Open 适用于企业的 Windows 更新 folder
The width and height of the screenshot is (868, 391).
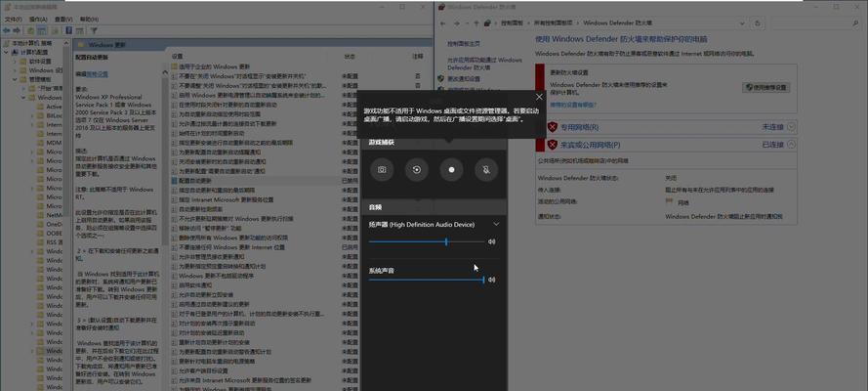208,66
